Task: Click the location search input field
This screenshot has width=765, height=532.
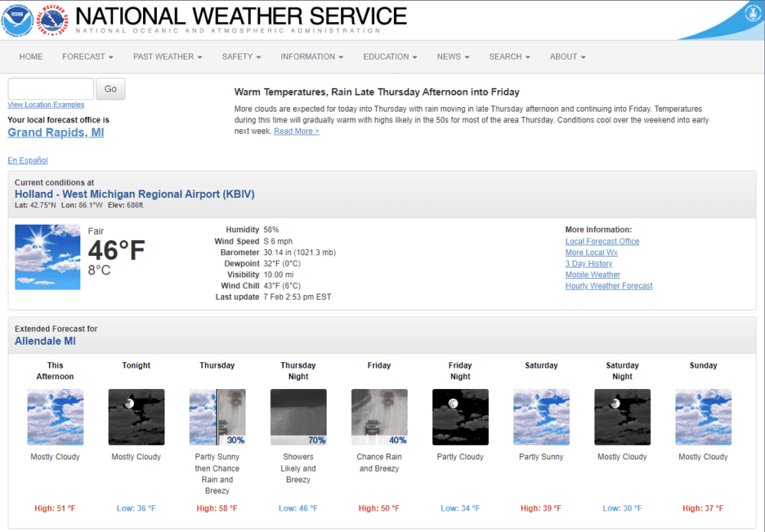Action: coord(50,89)
